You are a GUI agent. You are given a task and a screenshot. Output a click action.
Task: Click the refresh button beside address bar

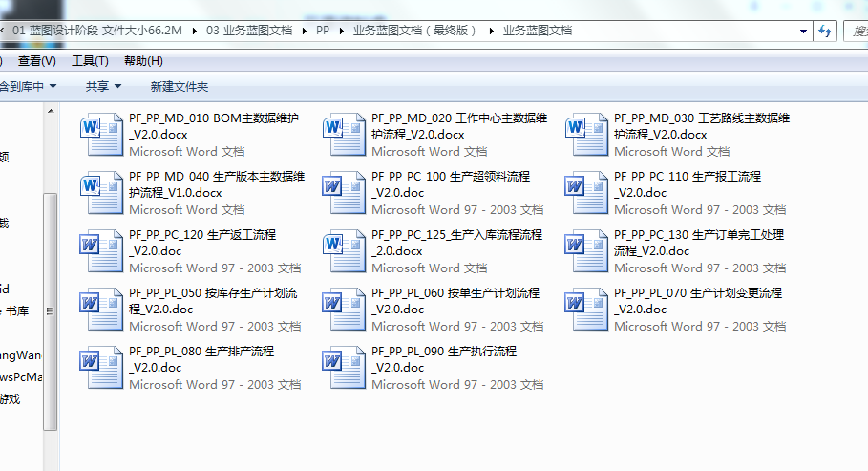[x=826, y=31]
